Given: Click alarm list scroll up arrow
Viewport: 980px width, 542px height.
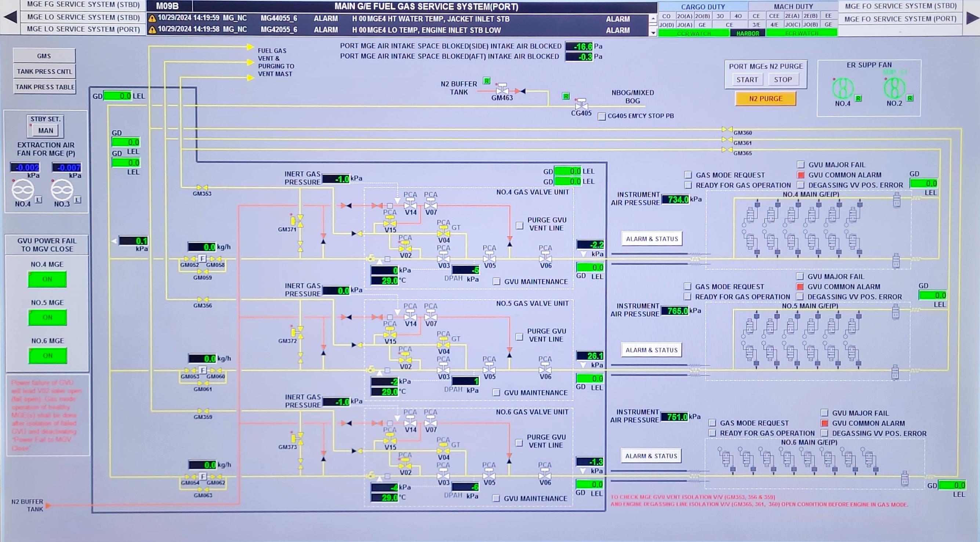Looking at the screenshot, I should click(x=653, y=18).
